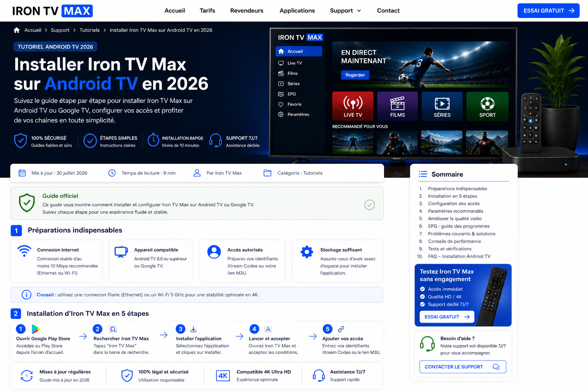
Task: Click the accept-user icon in step 4
Action: (x=268, y=329)
